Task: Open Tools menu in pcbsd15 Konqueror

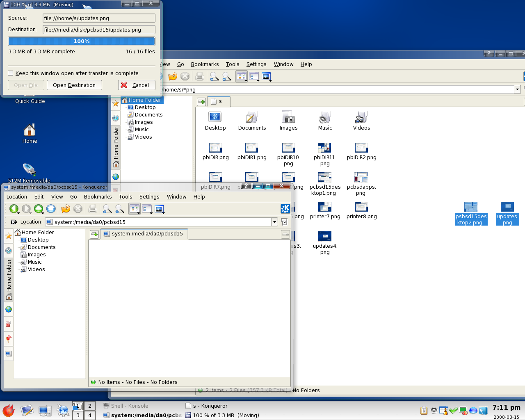Action: click(126, 197)
